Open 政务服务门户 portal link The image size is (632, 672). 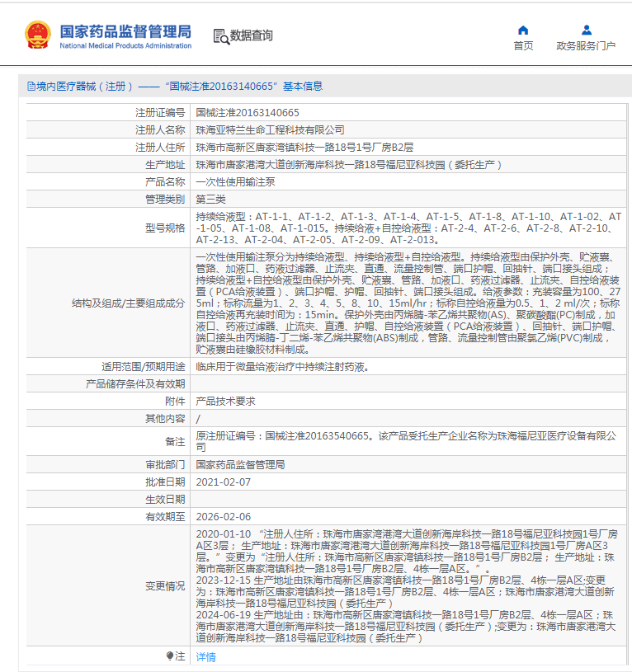pos(586,46)
